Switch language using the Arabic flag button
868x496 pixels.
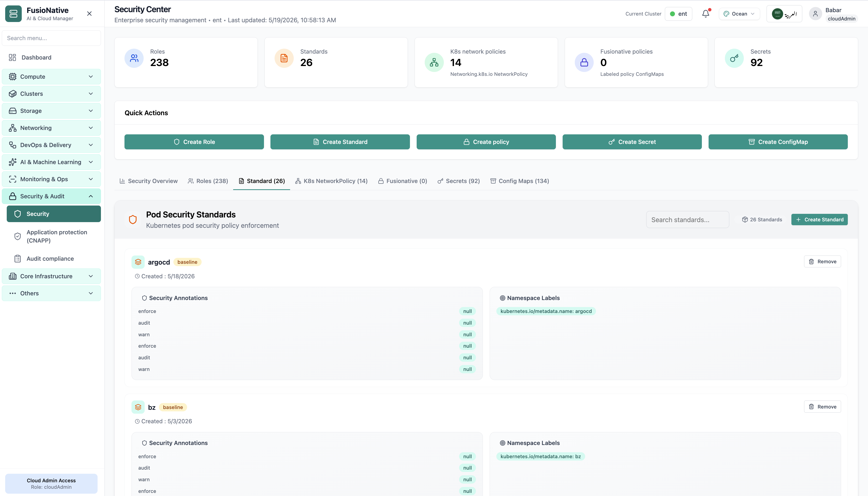(x=784, y=14)
